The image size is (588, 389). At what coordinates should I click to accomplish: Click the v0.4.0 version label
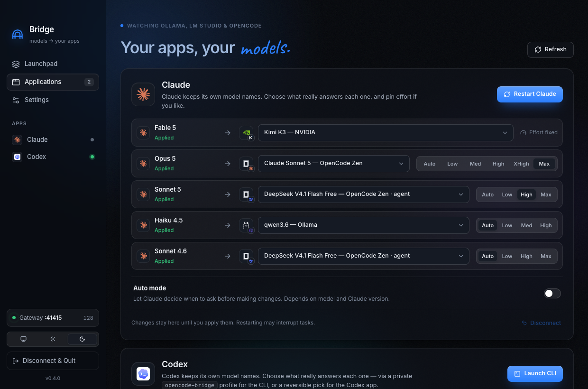[x=53, y=378]
